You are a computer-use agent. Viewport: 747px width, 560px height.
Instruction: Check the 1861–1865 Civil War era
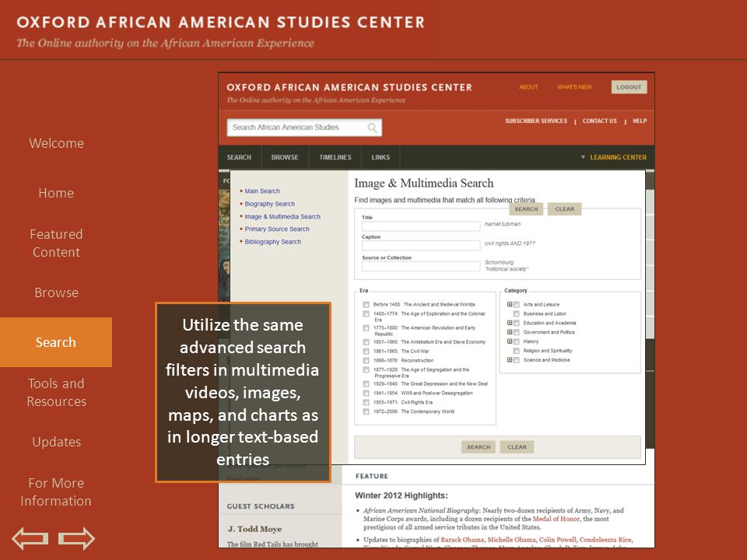click(x=366, y=352)
